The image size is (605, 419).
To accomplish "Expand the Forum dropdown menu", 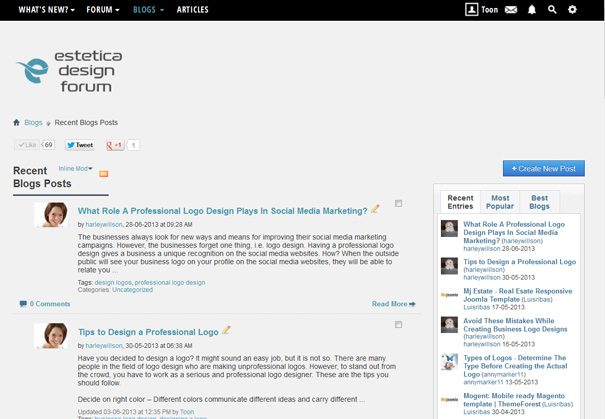I will [103, 10].
